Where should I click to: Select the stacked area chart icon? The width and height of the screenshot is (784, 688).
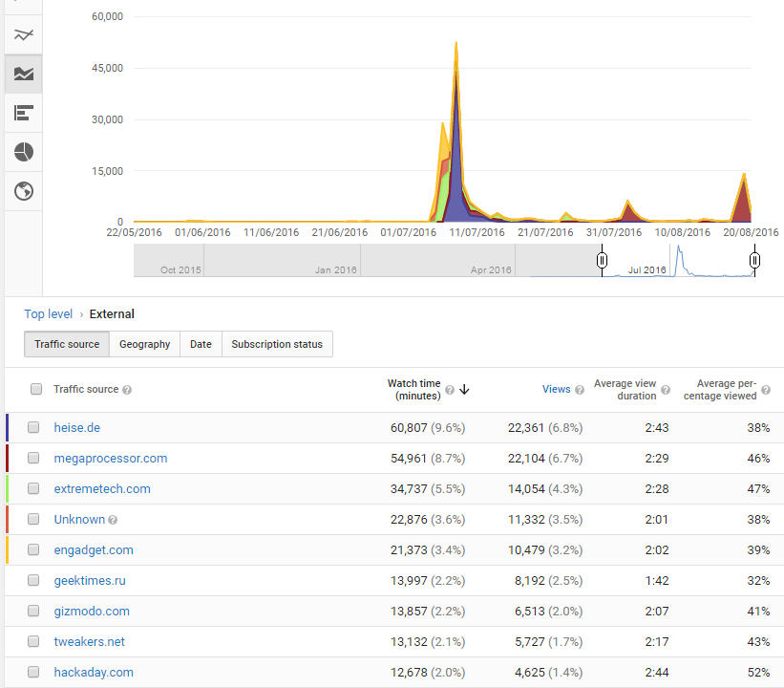coord(24,74)
